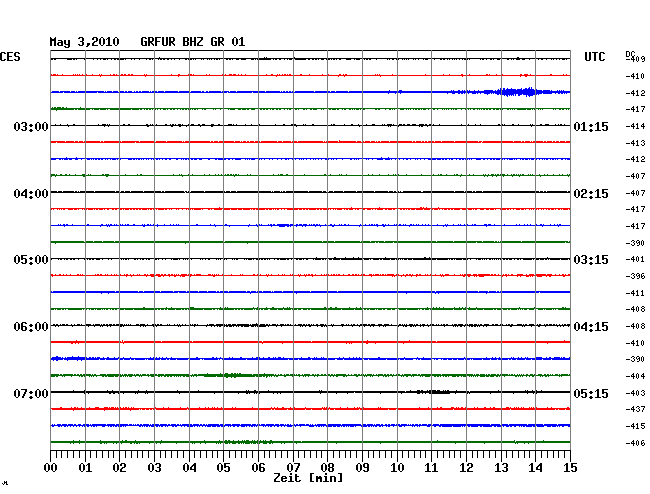The height and width of the screenshot is (494, 650).
Task: Click the "GRFUR BHZ GR 01" station title
Action: click(193, 42)
